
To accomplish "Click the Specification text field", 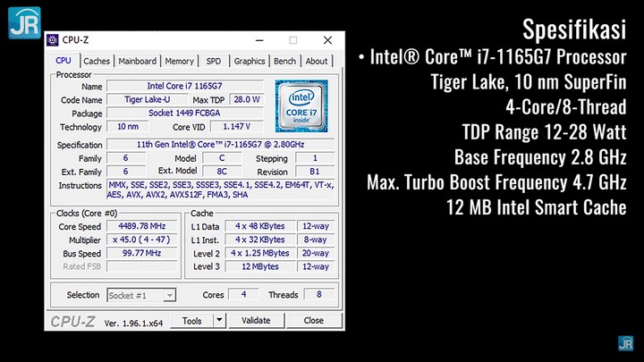I will pos(220,144).
